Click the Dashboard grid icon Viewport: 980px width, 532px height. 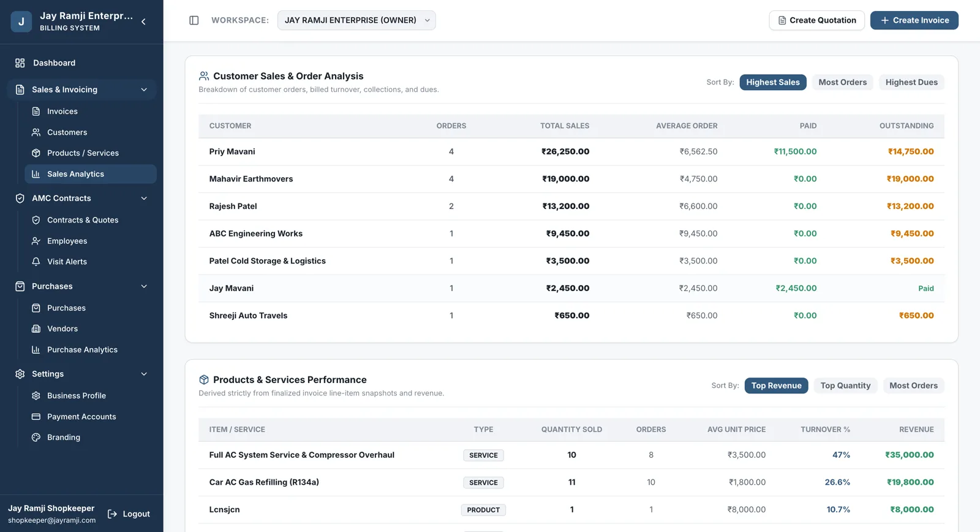[x=20, y=63]
